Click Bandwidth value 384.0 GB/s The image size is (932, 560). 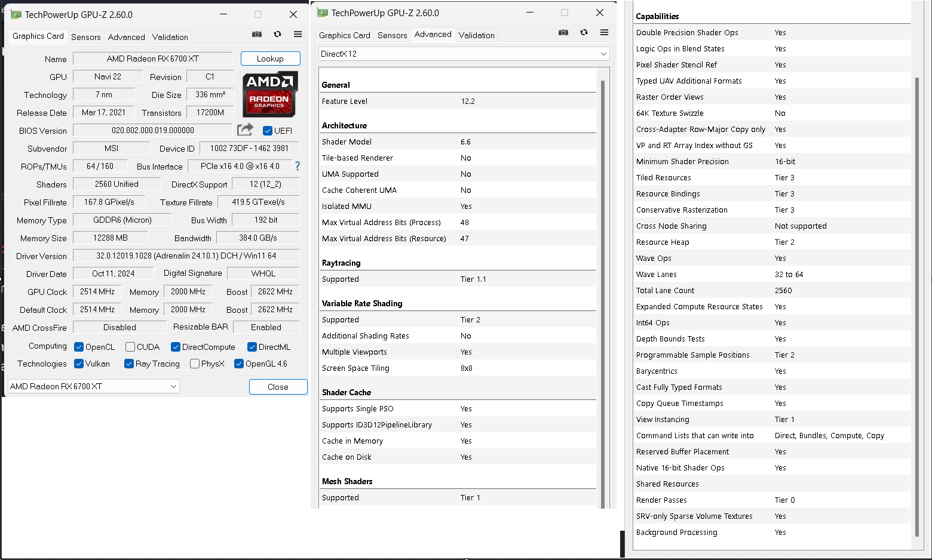pyautogui.click(x=258, y=238)
